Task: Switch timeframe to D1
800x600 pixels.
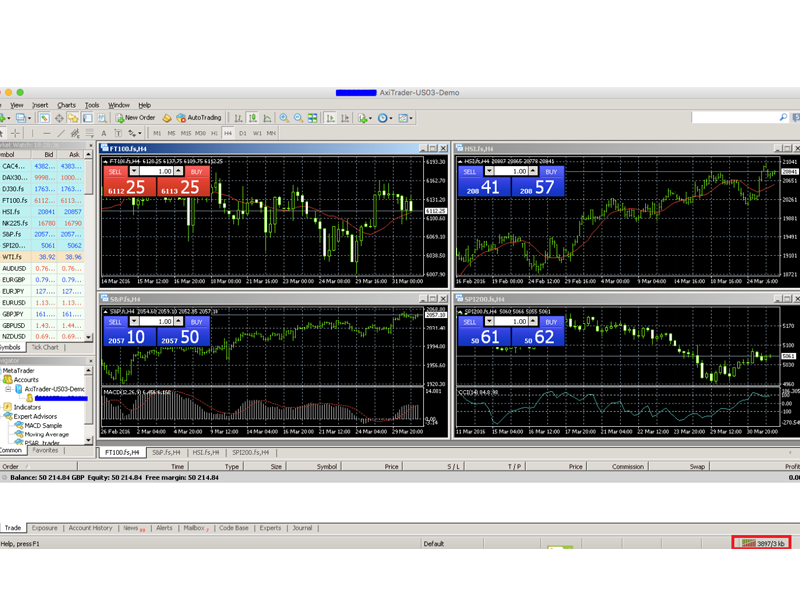Action: [242, 133]
